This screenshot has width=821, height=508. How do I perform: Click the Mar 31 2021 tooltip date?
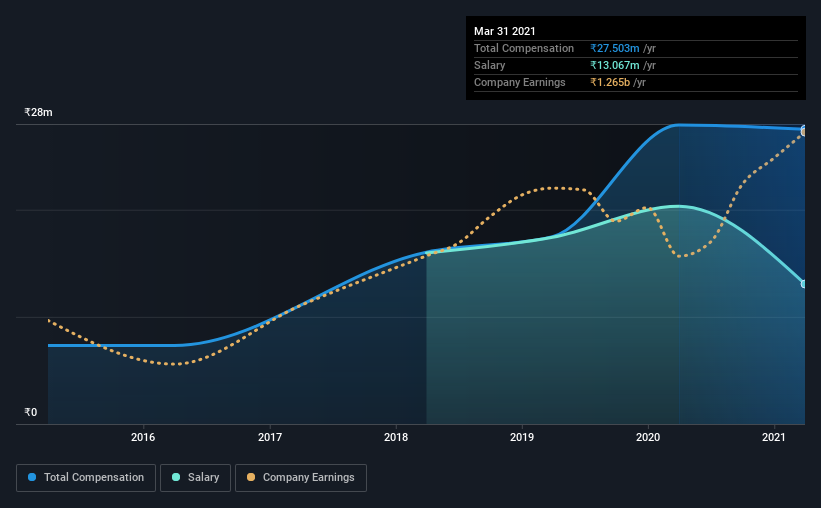click(505, 31)
